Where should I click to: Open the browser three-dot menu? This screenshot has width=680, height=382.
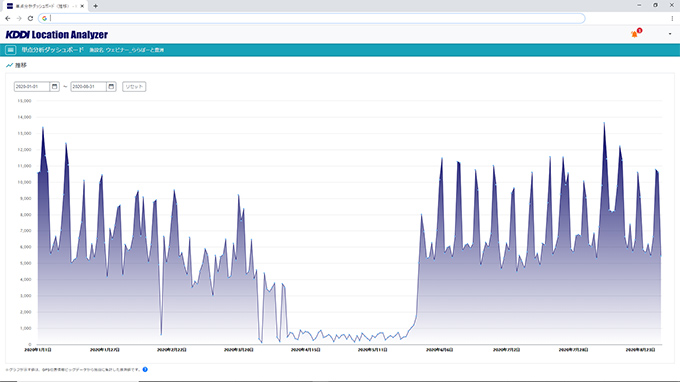pos(672,18)
